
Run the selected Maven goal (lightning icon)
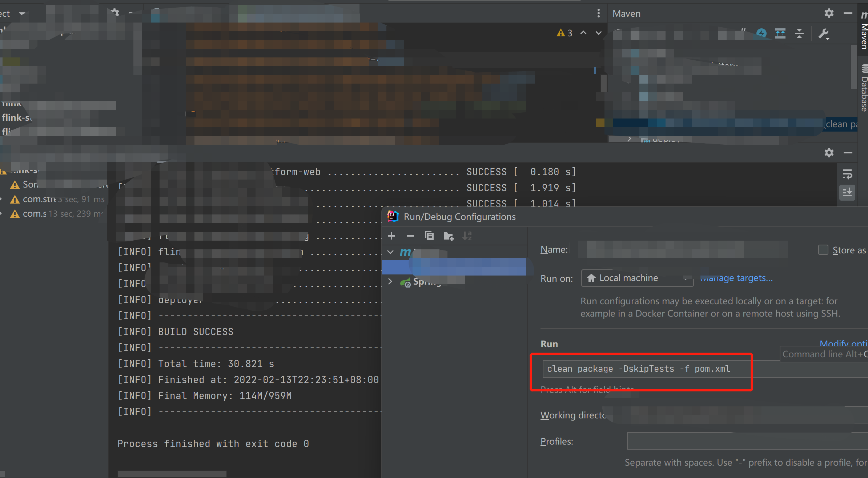762,33
